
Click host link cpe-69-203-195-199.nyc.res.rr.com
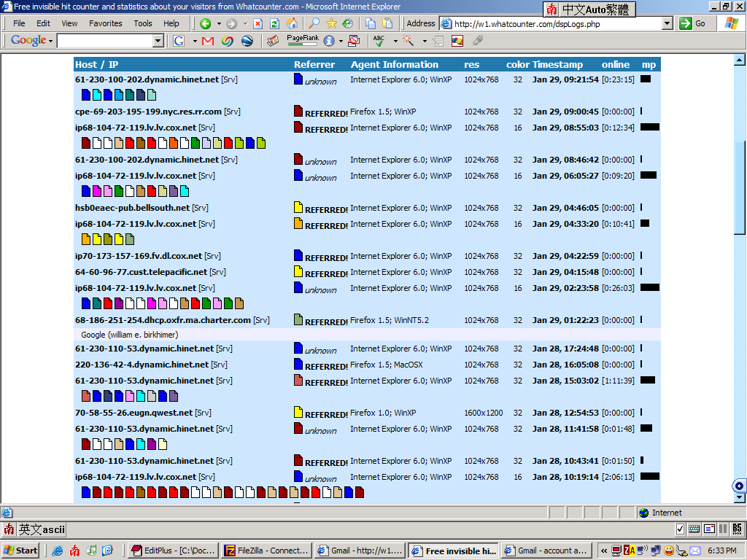[148, 112]
